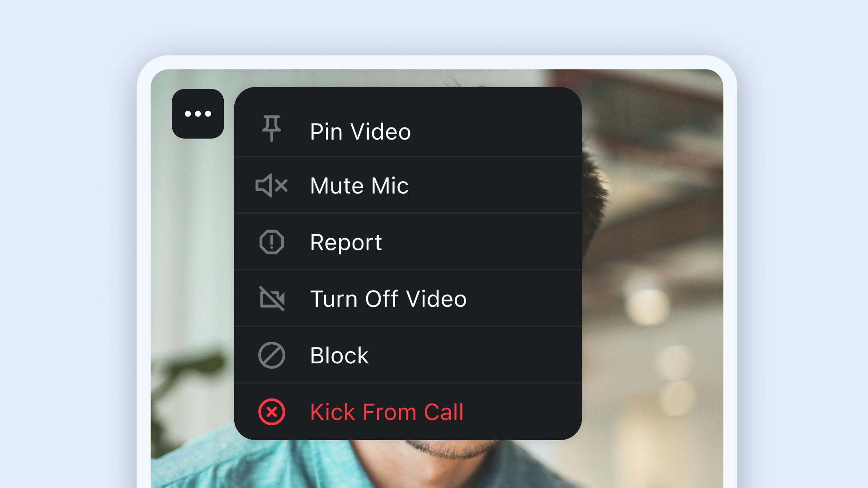Select "Block" in the context menu
This screenshot has width=868, height=488.
[339, 356]
